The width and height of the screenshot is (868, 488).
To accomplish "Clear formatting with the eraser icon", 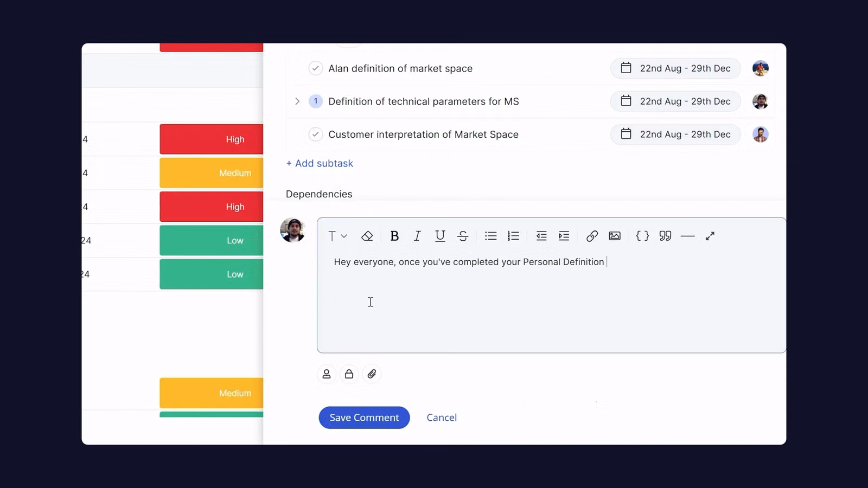I will pos(367,236).
